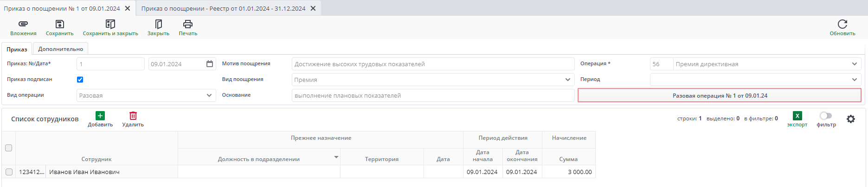Open table settings gear icon

(851, 119)
